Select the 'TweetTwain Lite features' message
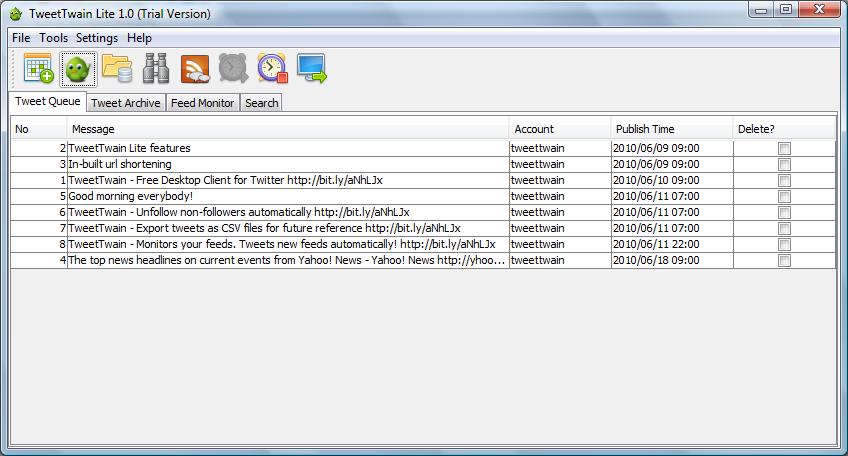The width and height of the screenshot is (848, 456). pyautogui.click(x=288, y=148)
